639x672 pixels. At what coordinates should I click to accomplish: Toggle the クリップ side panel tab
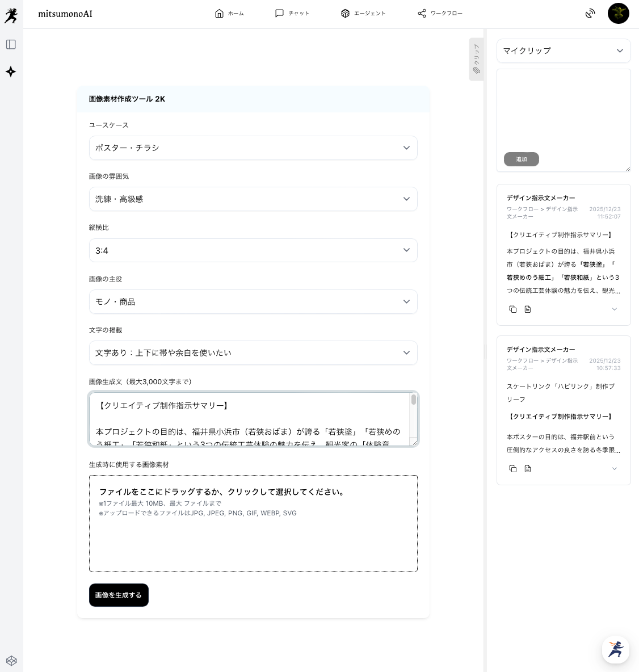tap(476, 59)
